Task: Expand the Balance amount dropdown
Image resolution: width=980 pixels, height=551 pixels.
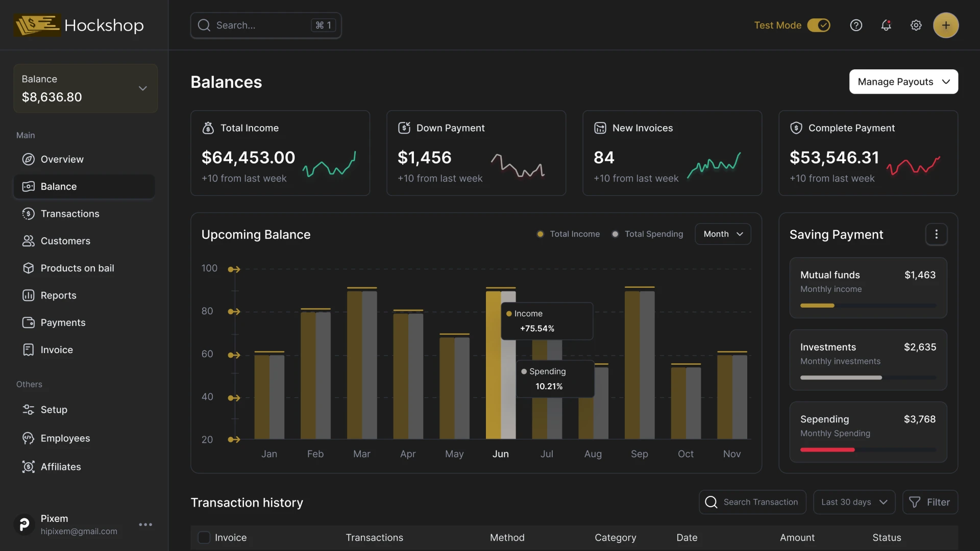Action: click(143, 88)
